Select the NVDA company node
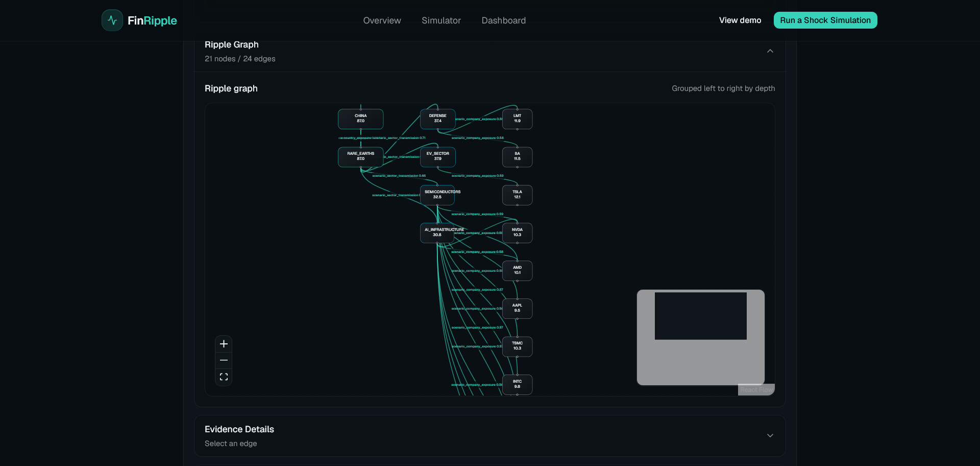Image resolution: width=980 pixels, height=466 pixels. coord(518,233)
